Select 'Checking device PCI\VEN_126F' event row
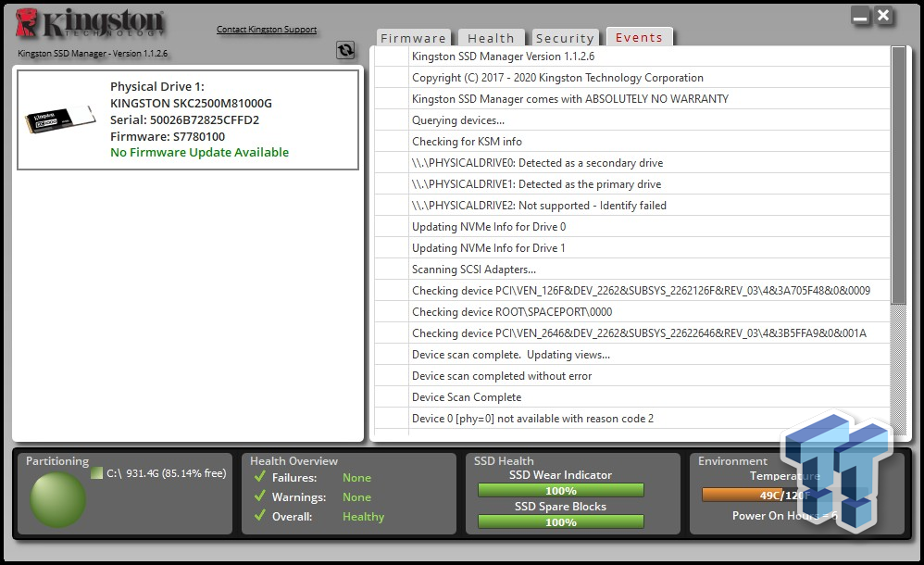Image resolution: width=924 pixels, height=565 pixels. coord(632,290)
